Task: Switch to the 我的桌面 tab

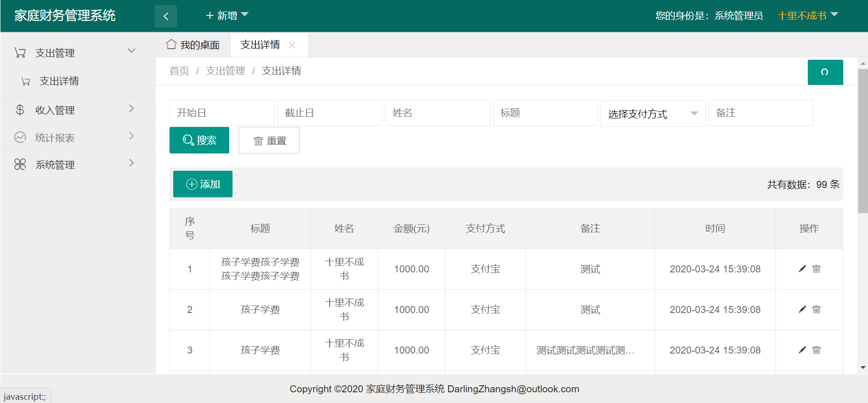Action: click(193, 45)
